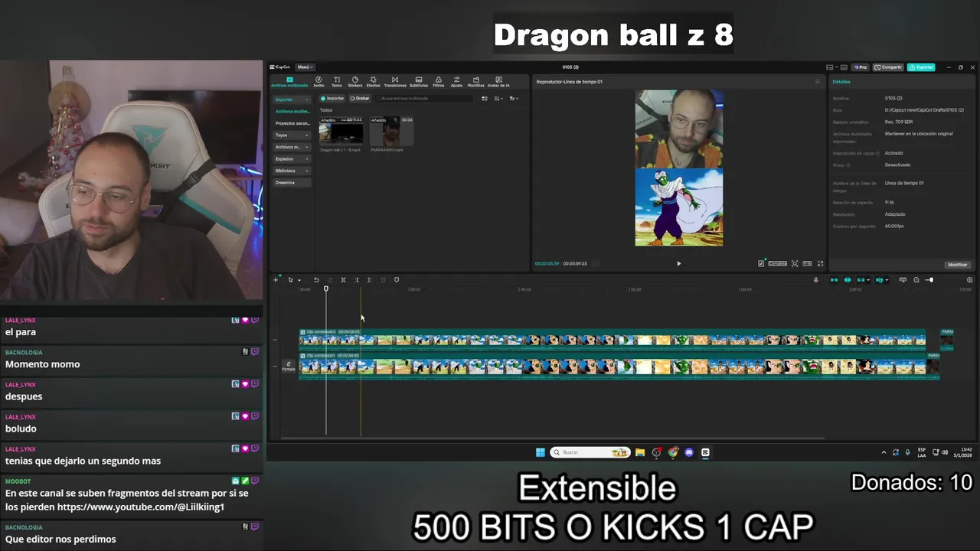Open the Ajuste panel
Viewport: 980px width, 551px height.
[x=457, y=81]
